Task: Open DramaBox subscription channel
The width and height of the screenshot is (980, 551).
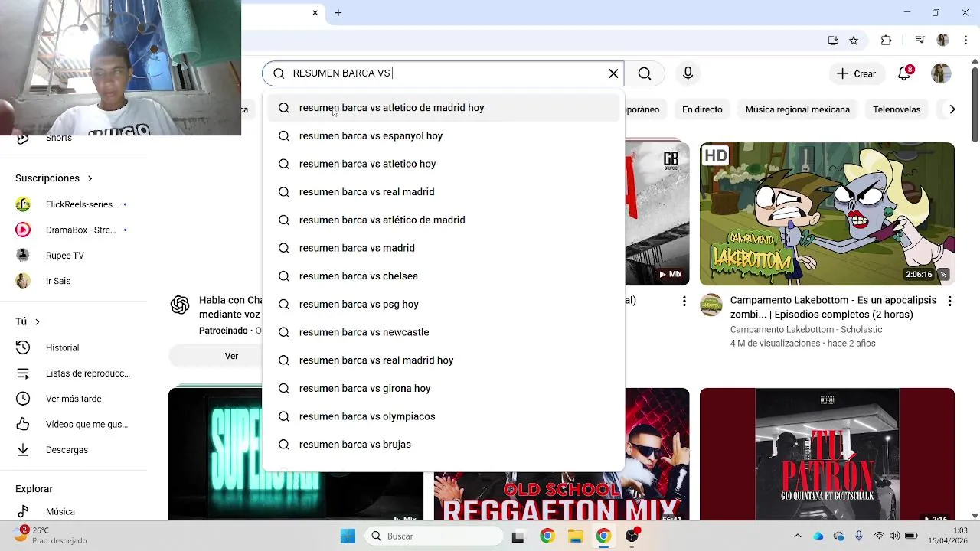Action: [75, 230]
